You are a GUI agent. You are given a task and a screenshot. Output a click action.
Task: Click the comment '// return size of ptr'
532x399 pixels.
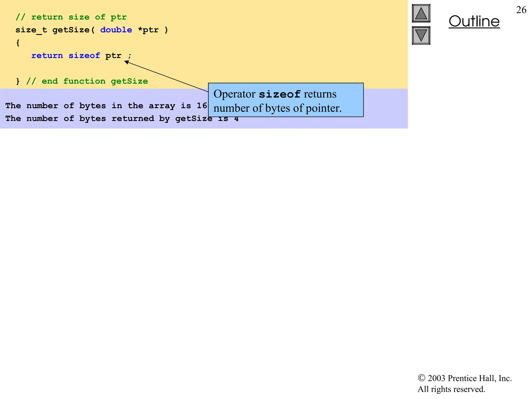coord(71,17)
